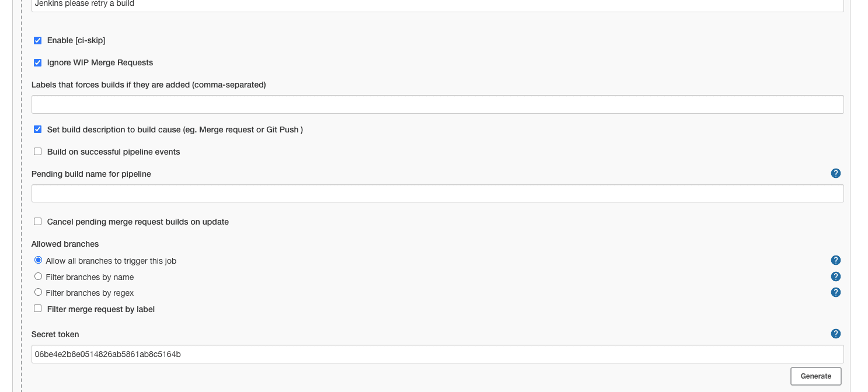The width and height of the screenshot is (868, 392).
Task: Open help for Allow all branches option
Action: (835, 260)
